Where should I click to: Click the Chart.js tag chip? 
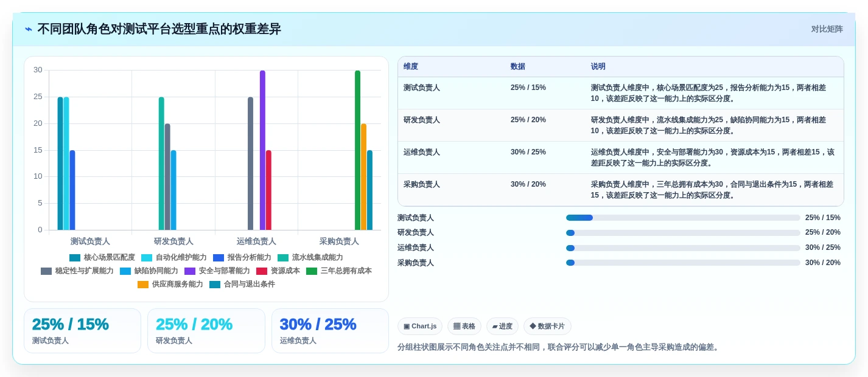(420, 326)
